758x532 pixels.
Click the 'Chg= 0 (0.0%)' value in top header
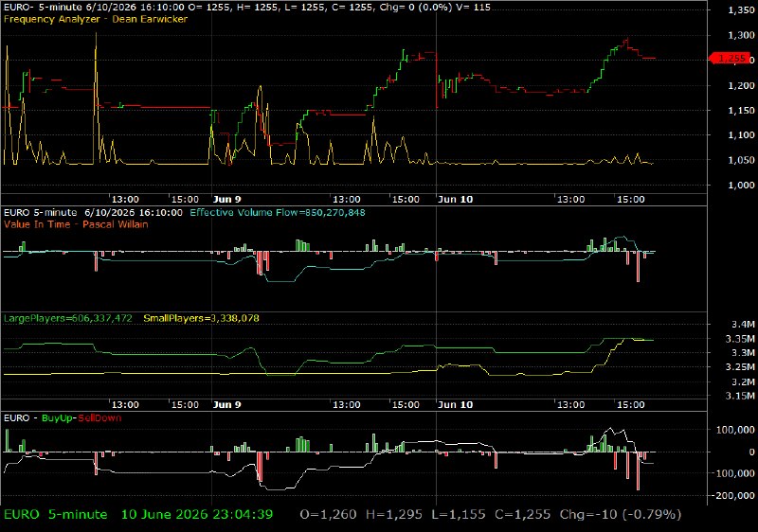pyautogui.click(x=414, y=8)
